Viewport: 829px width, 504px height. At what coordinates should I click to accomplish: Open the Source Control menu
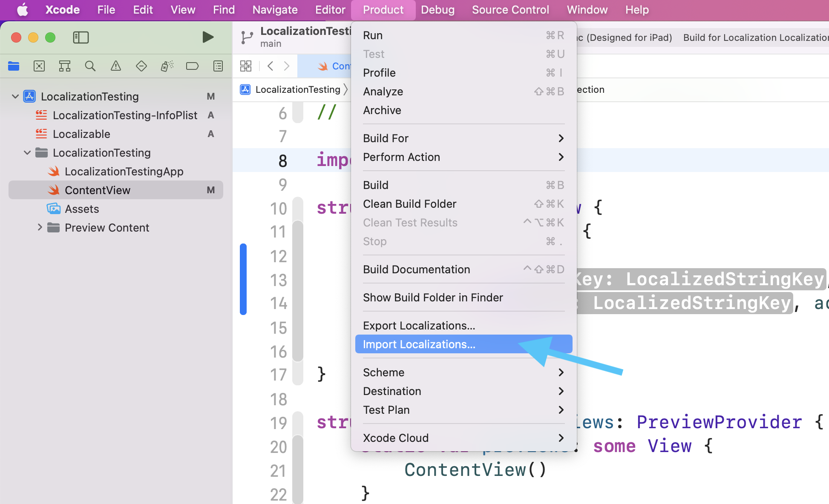[510, 9]
